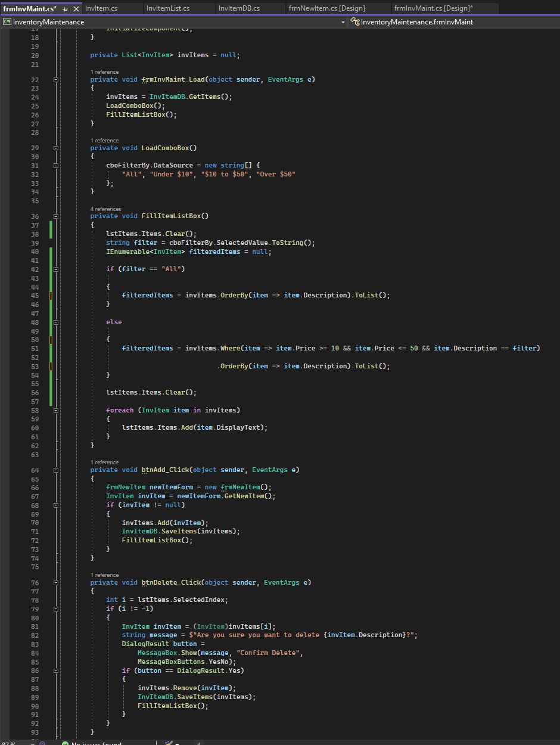Viewport: 560px width, 745px height.
Task: Open the Code Cleanup dropdown arrow
Action: [178, 743]
